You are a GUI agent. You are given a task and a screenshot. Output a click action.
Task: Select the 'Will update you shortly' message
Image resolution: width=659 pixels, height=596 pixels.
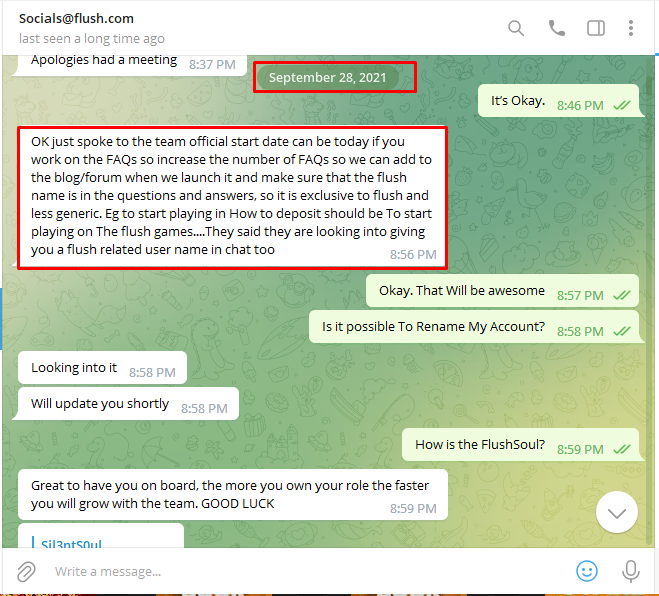(126, 403)
